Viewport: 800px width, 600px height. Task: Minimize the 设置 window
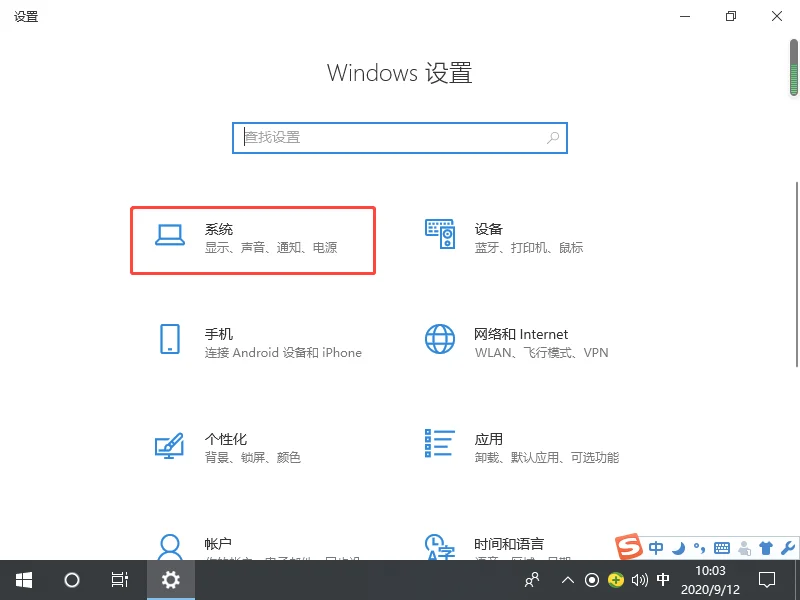point(685,16)
